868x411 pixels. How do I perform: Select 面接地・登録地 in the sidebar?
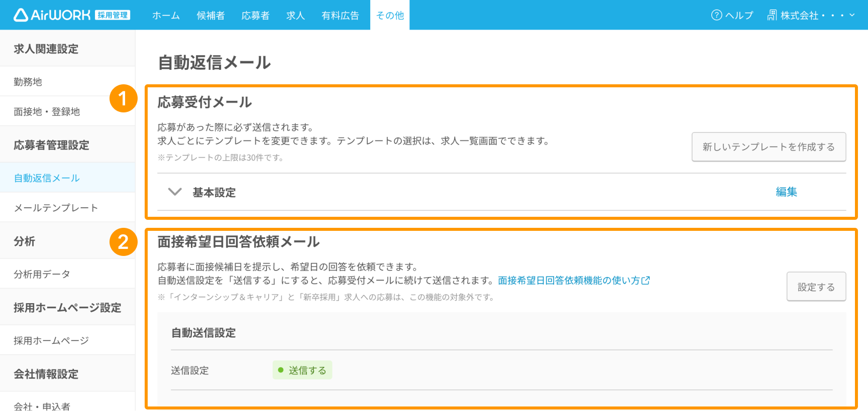coord(67,111)
